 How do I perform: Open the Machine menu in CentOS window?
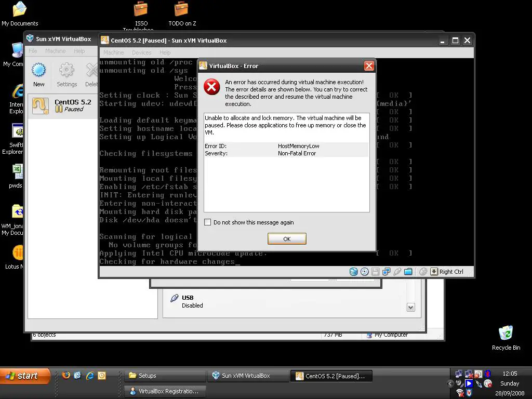[x=113, y=52]
